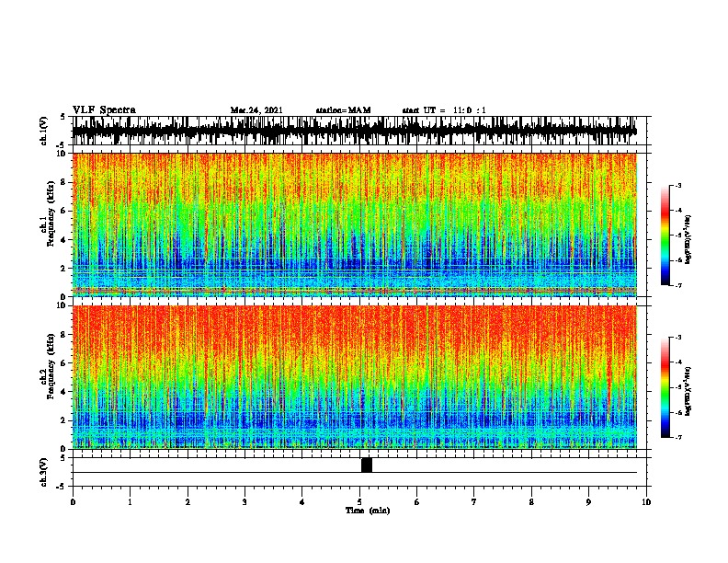Click the "ch.2 Frequency (kHz)" axis label
This screenshot has height=563, width=728.
(x=48, y=366)
